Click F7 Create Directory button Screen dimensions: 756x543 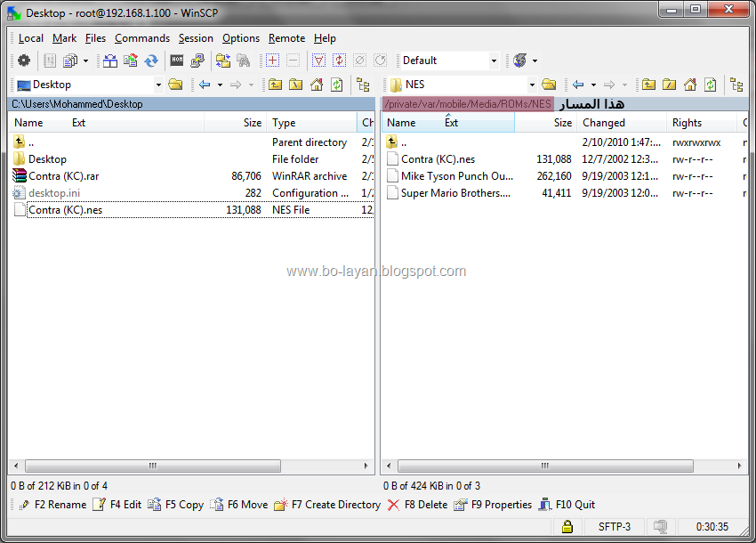coord(327,505)
